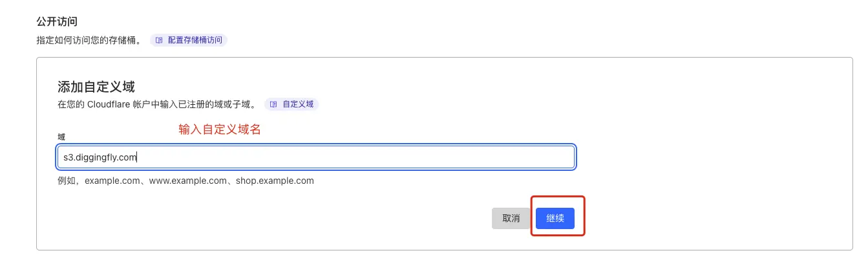Open the 配置存储桶访问 documentation link
868x266 pixels.
[x=189, y=40]
